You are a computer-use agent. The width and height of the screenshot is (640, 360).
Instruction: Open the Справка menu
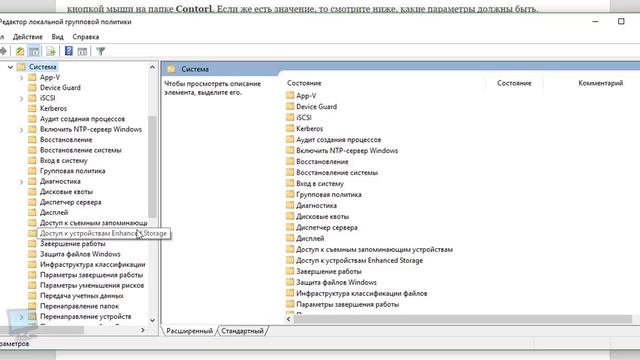[x=86, y=37]
